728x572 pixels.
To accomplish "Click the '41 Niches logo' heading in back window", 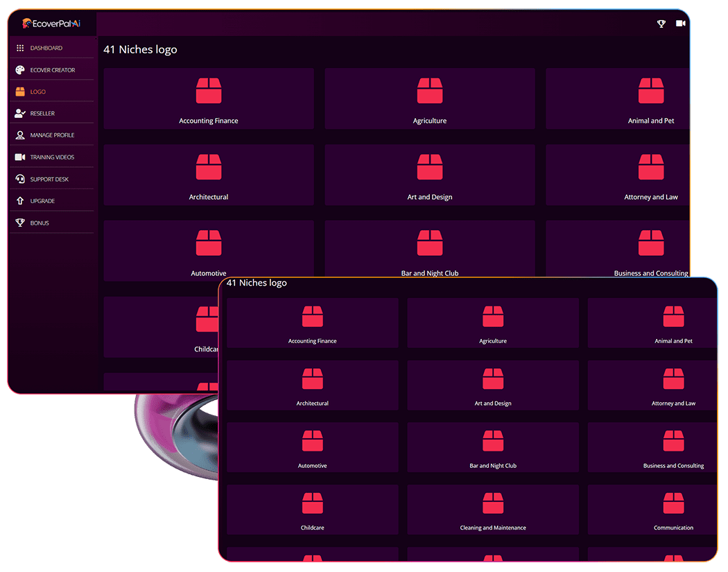I will point(140,50).
